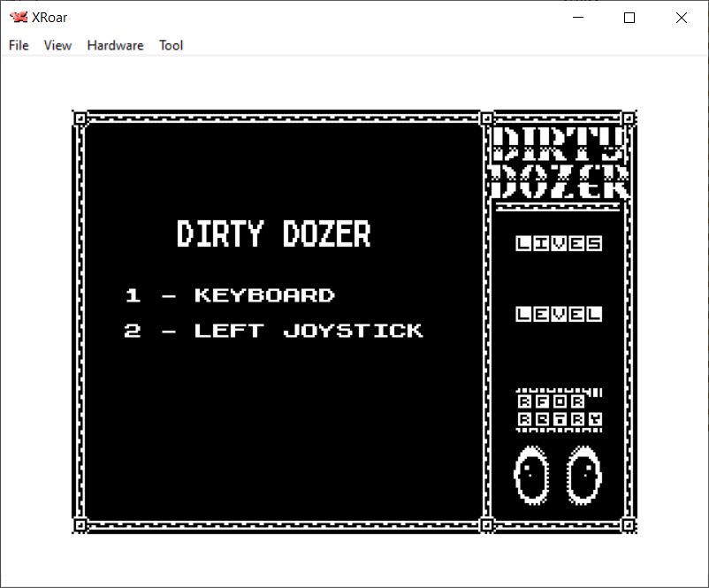Open the View menu

[57, 45]
